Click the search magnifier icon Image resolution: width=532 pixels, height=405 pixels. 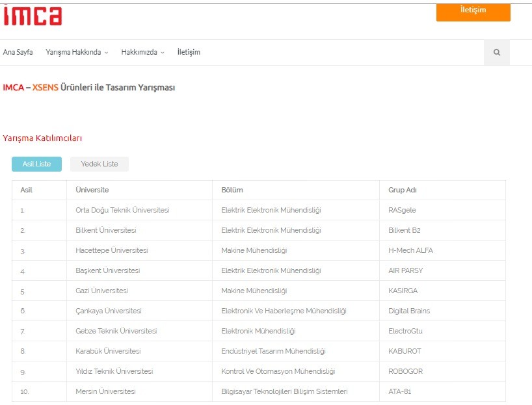[x=497, y=52]
